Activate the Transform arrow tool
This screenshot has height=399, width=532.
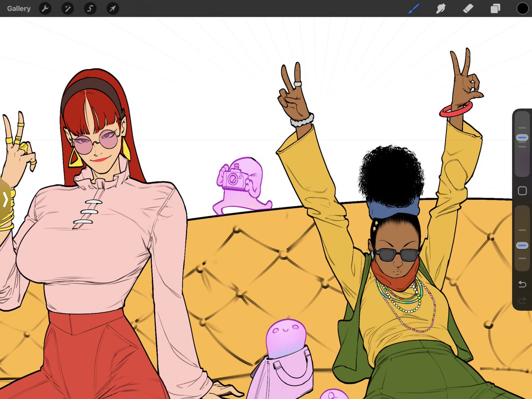(x=112, y=8)
